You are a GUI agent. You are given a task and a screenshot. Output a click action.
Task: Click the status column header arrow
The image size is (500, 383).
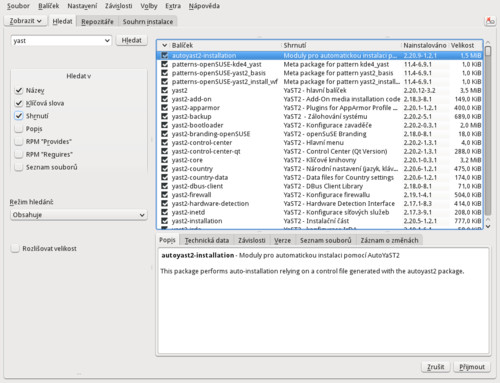[x=164, y=45]
